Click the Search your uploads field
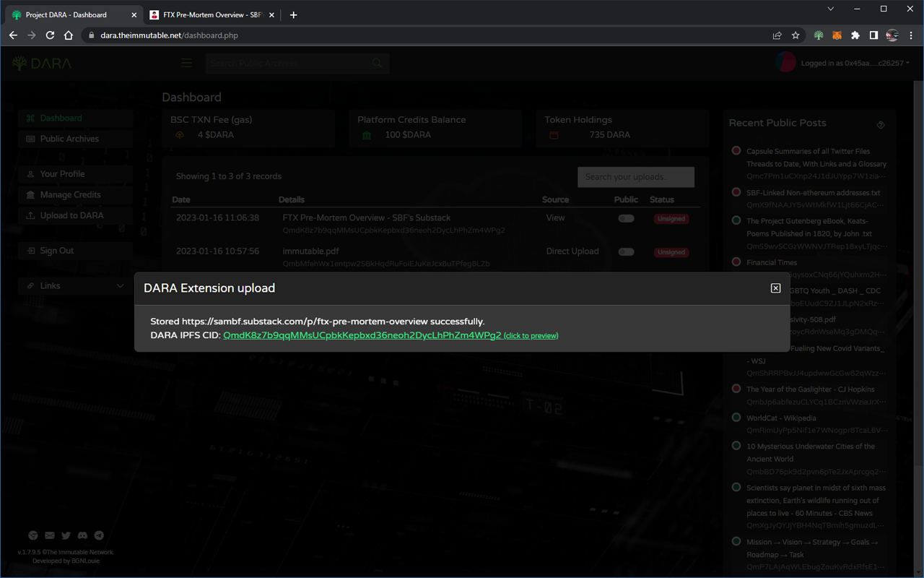This screenshot has height=578, width=924. pyautogui.click(x=636, y=177)
